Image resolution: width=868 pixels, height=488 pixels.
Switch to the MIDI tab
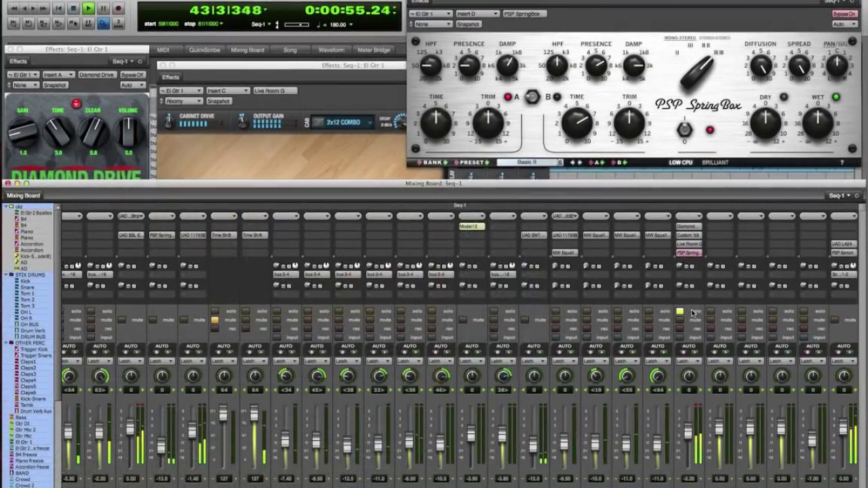click(163, 50)
